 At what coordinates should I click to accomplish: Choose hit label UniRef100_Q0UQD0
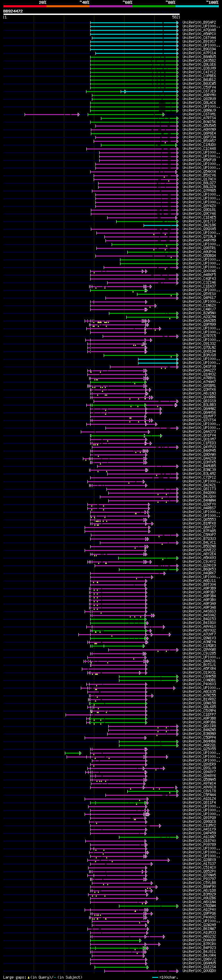tap(199, 971)
